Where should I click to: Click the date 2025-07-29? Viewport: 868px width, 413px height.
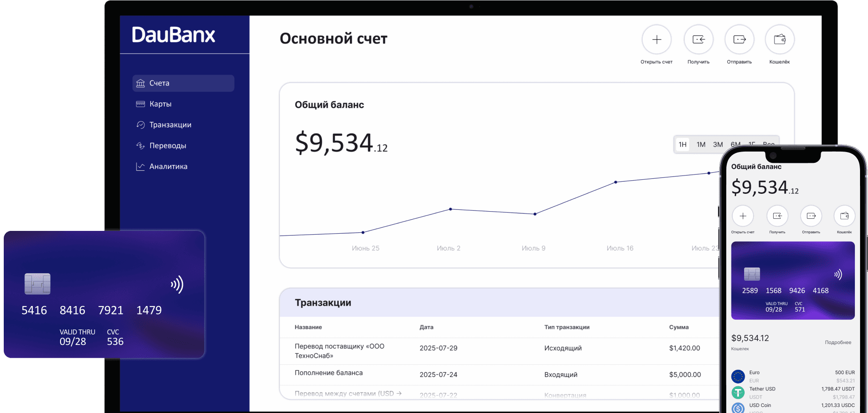click(x=438, y=348)
